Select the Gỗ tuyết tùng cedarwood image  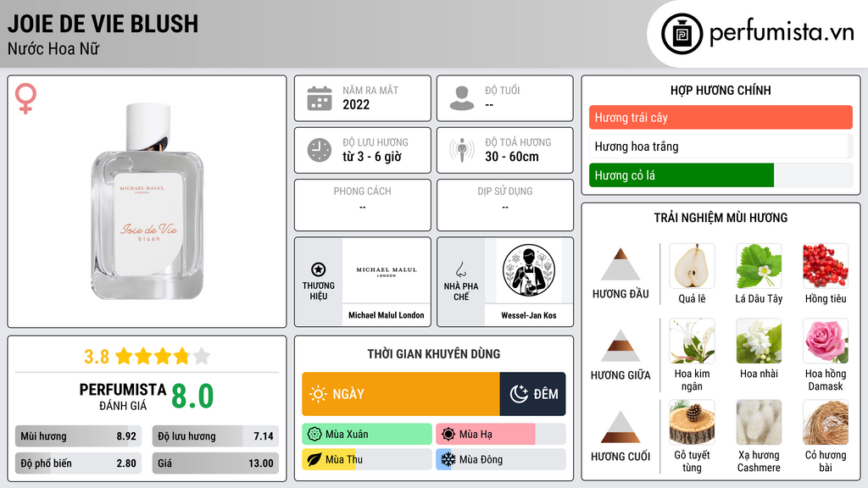coord(692,423)
